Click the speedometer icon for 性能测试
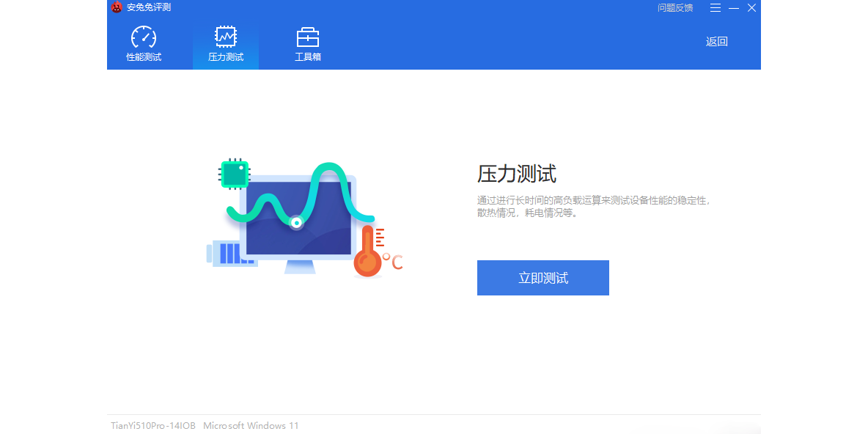 (144, 37)
